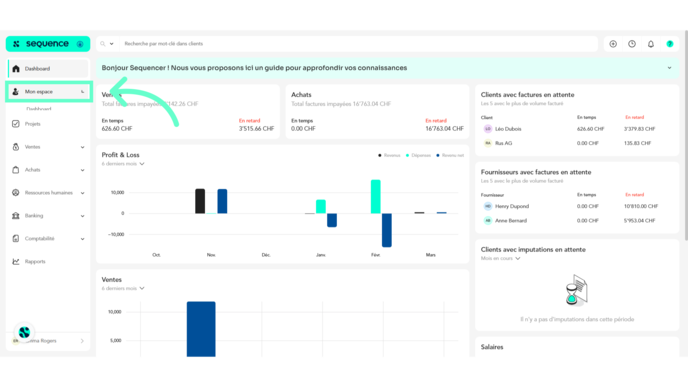Open user profile arrow at sidebar bottom
The image size is (688, 387).
tap(82, 341)
